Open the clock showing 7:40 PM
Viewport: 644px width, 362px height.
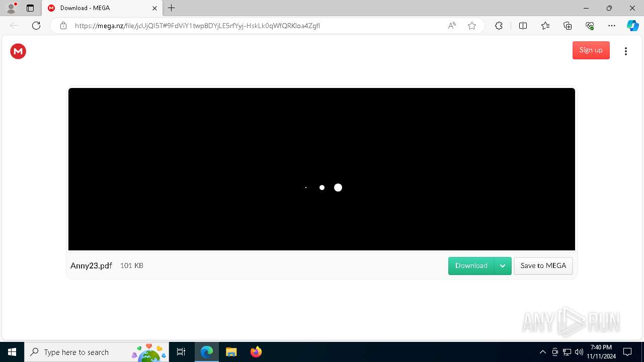[601, 352]
